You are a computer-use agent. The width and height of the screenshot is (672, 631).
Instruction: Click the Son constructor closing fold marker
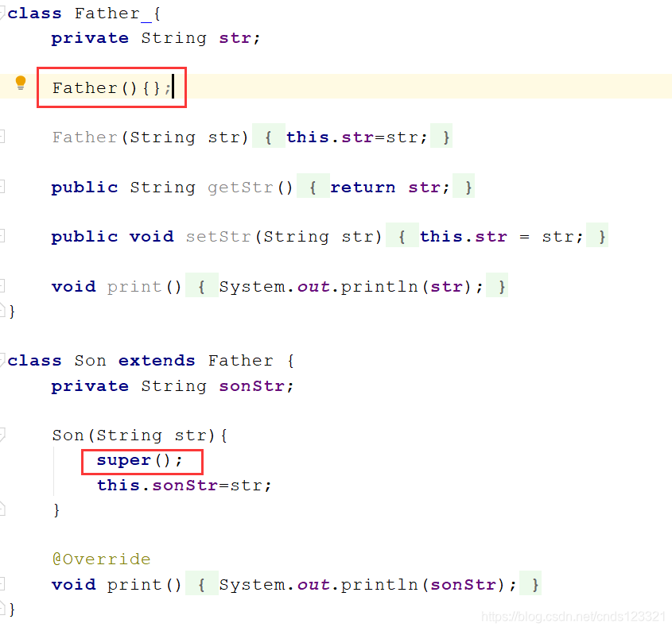pyautogui.click(x=2, y=509)
